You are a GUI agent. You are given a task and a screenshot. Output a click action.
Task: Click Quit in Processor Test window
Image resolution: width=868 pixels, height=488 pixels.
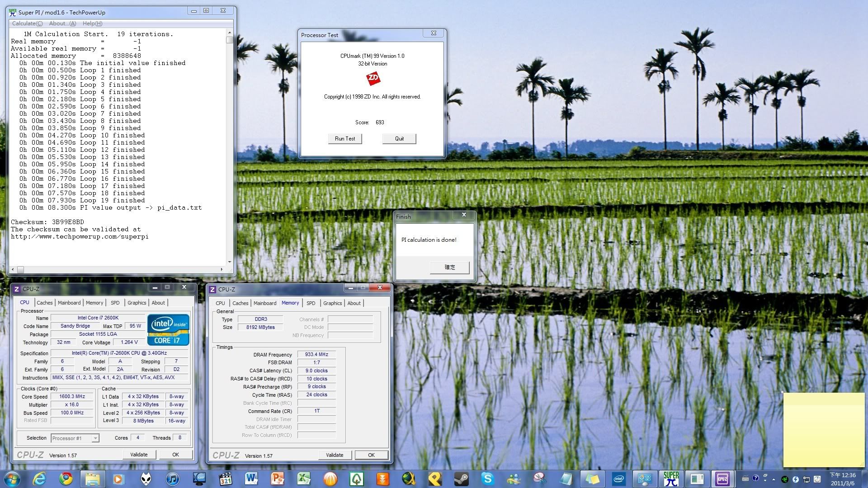click(x=399, y=139)
